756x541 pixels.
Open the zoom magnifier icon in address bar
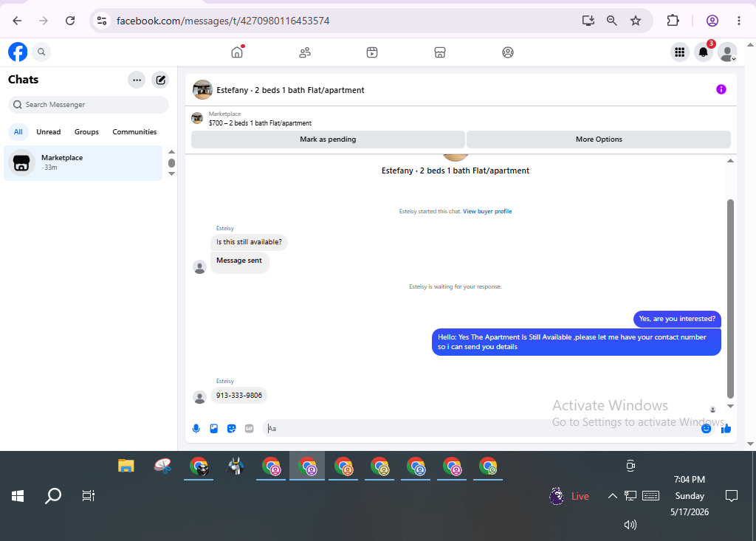612,21
